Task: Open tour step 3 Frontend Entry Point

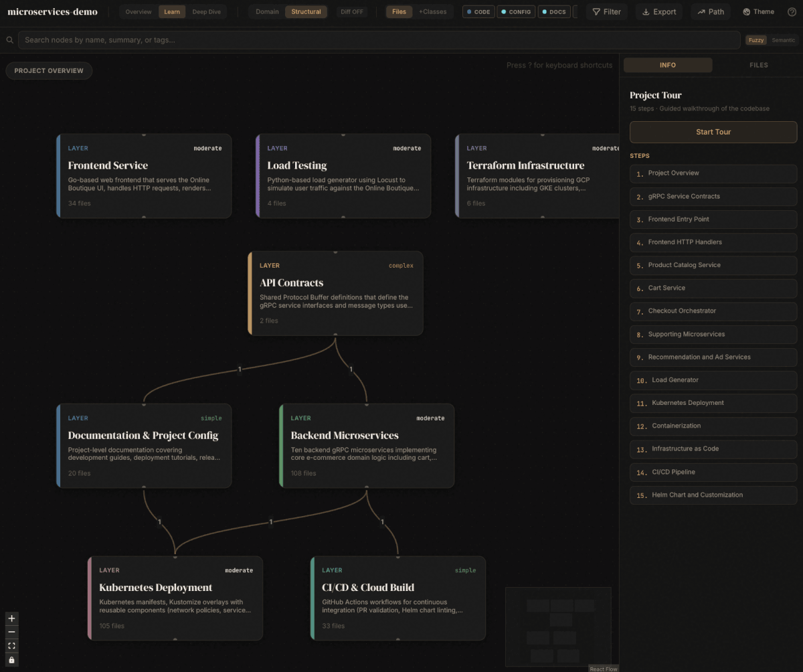Action: pyautogui.click(x=713, y=220)
